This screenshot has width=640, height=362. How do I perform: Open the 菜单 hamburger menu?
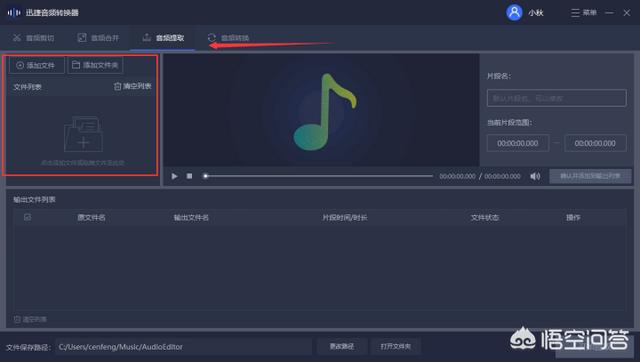[x=584, y=13]
